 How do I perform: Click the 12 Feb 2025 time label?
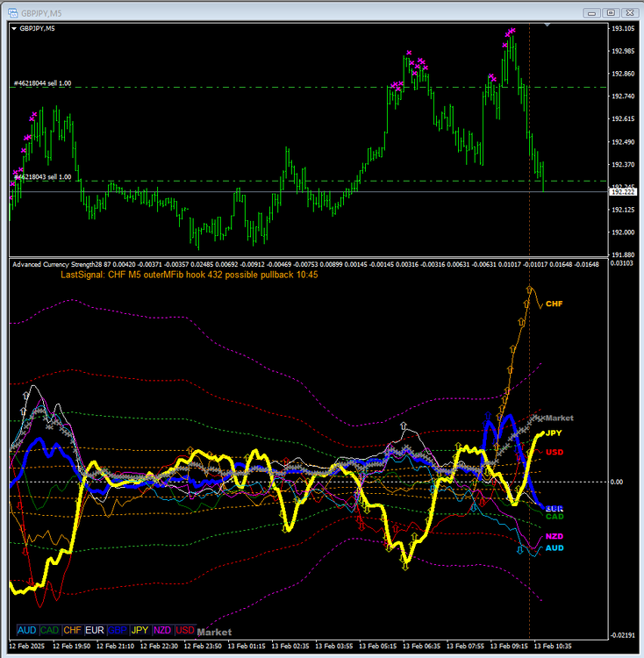click(x=26, y=647)
